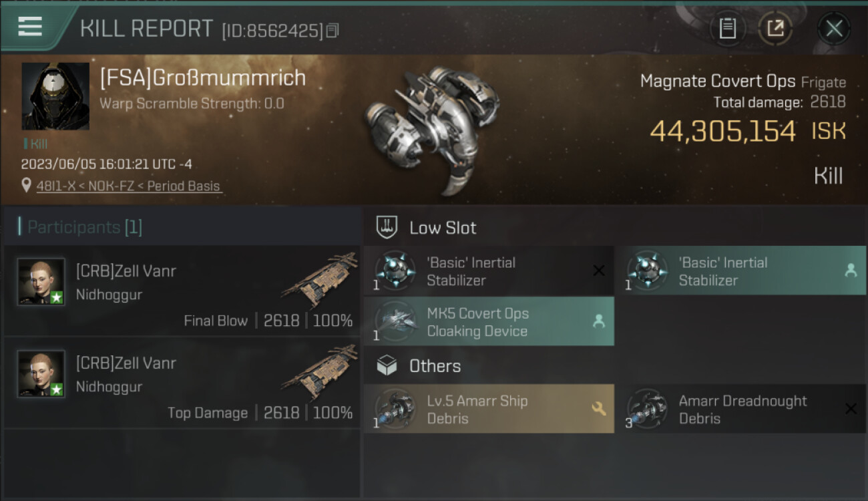Click the Low Slot section icon
The width and height of the screenshot is (868, 501).
pos(387,227)
